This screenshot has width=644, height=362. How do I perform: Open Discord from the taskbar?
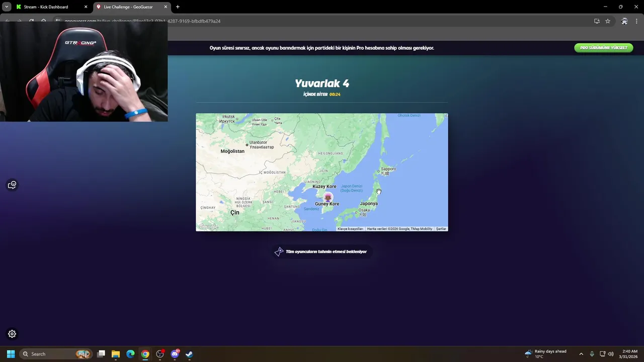click(x=175, y=354)
